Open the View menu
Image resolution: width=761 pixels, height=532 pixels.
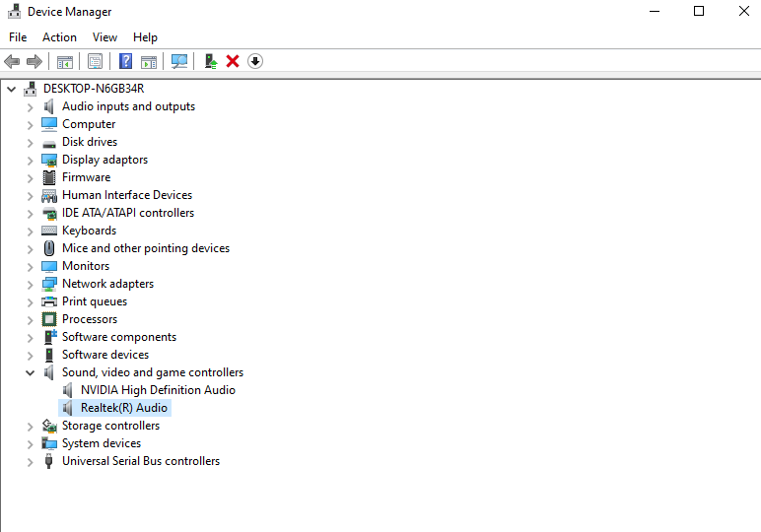tap(104, 37)
